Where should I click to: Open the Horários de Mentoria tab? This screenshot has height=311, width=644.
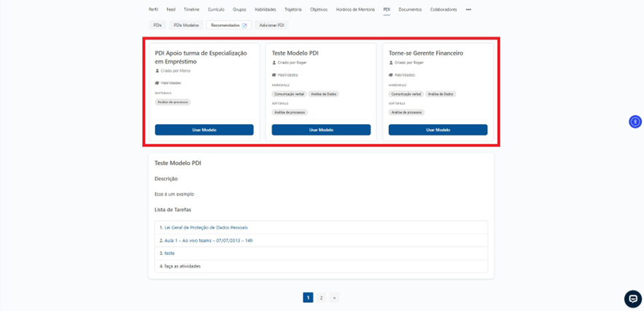click(355, 9)
